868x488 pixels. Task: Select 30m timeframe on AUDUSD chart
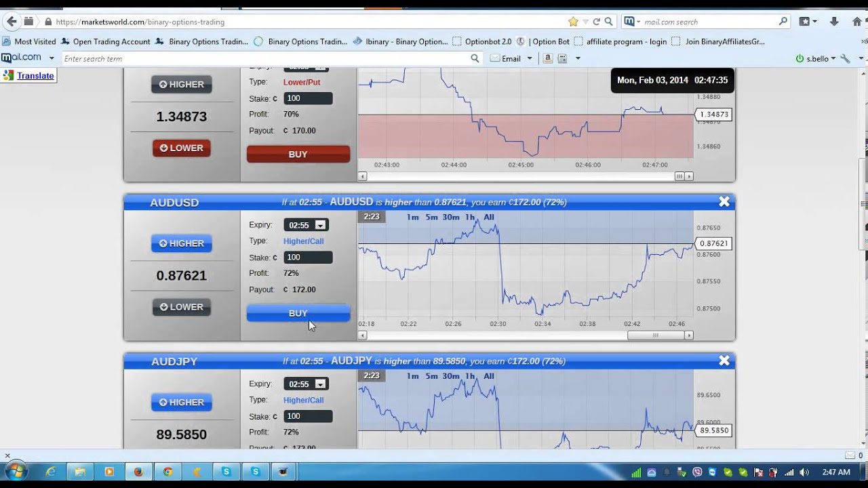click(451, 217)
